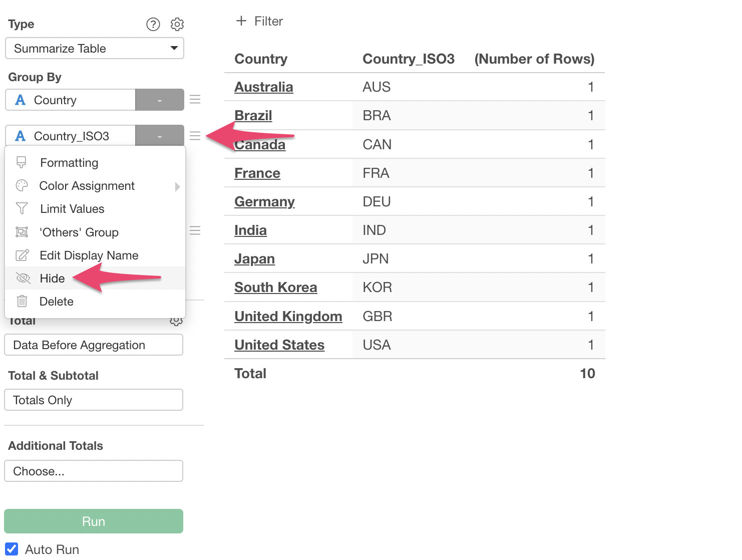This screenshot has height=560, width=742.
Task: Click the trash icon for Delete
Action: (22, 302)
